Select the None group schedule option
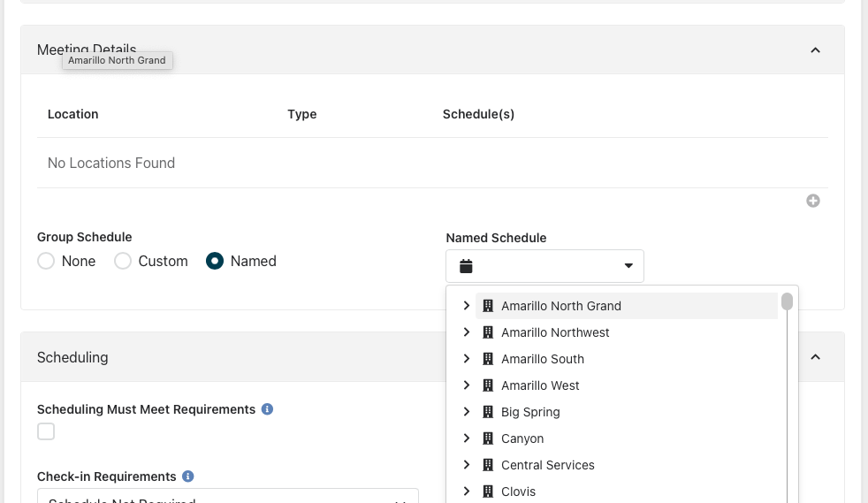Screen dimensions: 868x503 tap(46, 261)
